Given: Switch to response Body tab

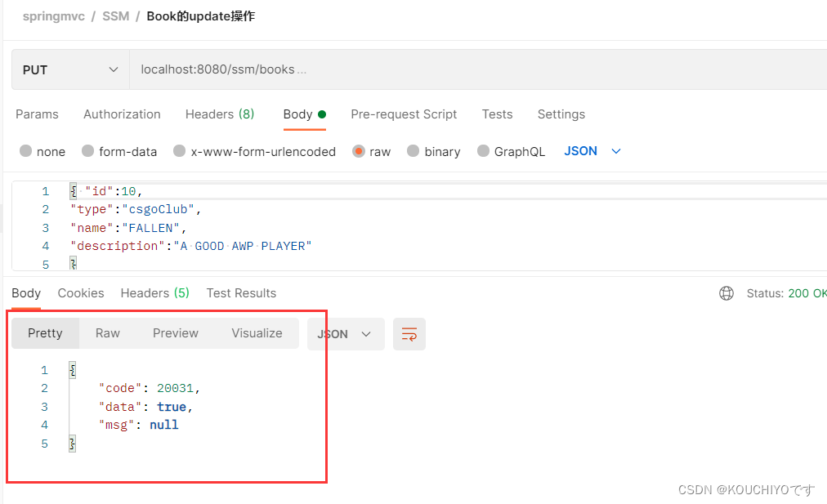Looking at the screenshot, I should pyautogui.click(x=26, y=293).
